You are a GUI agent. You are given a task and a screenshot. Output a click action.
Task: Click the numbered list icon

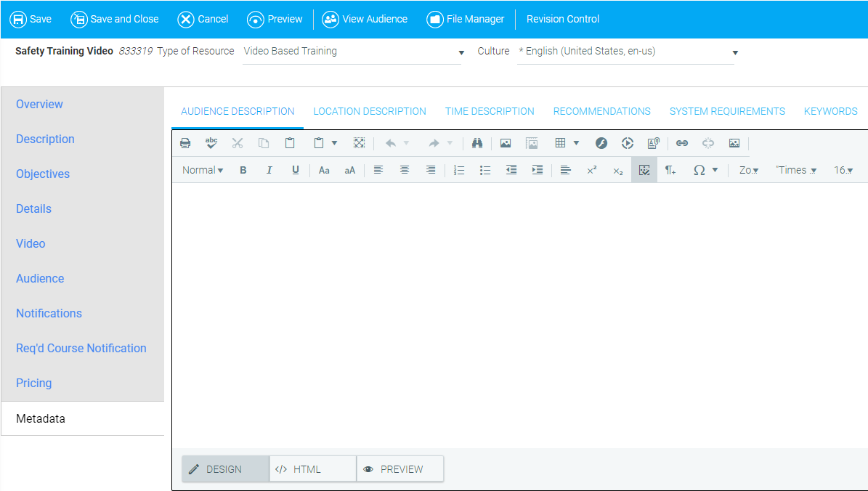click(x=459, y=170)
